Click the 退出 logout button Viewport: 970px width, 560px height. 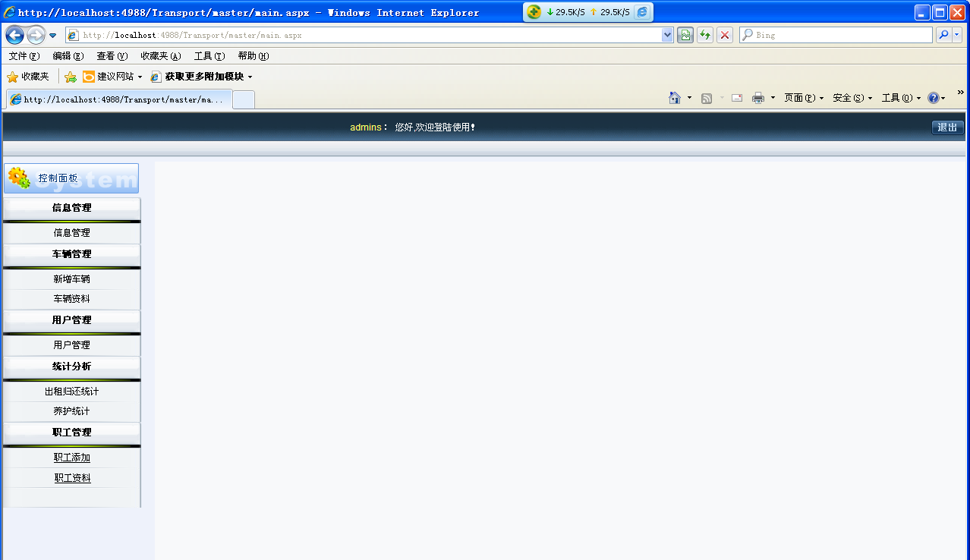point(947,127)
